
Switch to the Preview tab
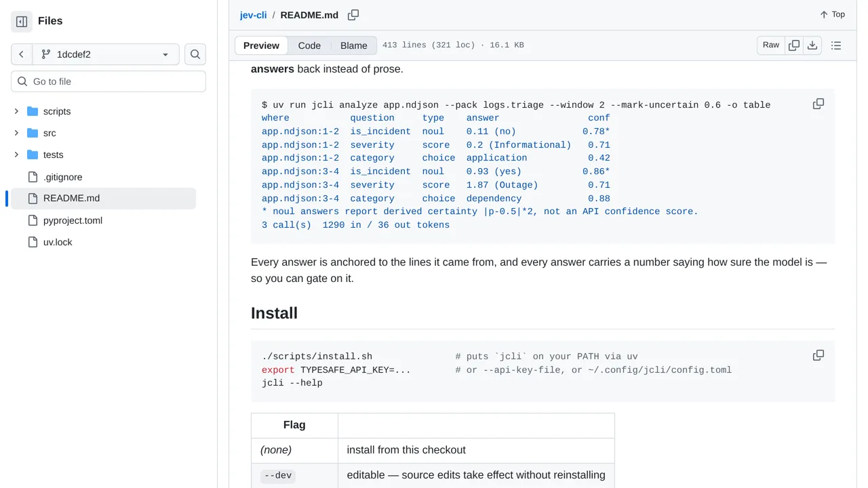[x=261, y=45]
